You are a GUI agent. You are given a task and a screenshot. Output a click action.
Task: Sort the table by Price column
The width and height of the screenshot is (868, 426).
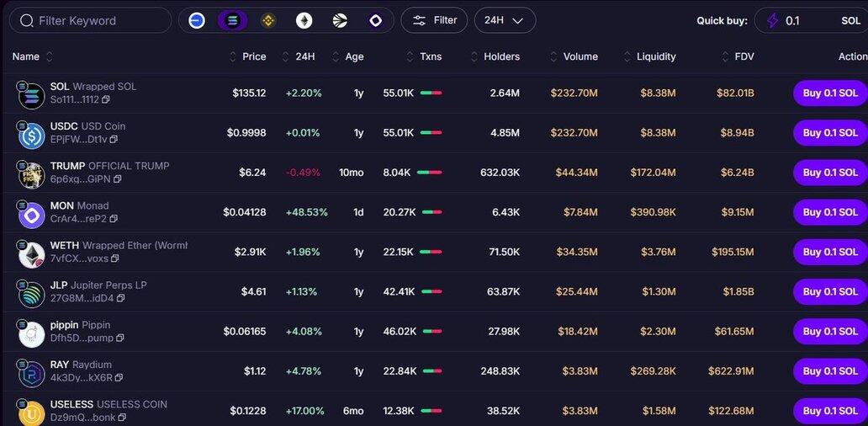click(253, 56)
